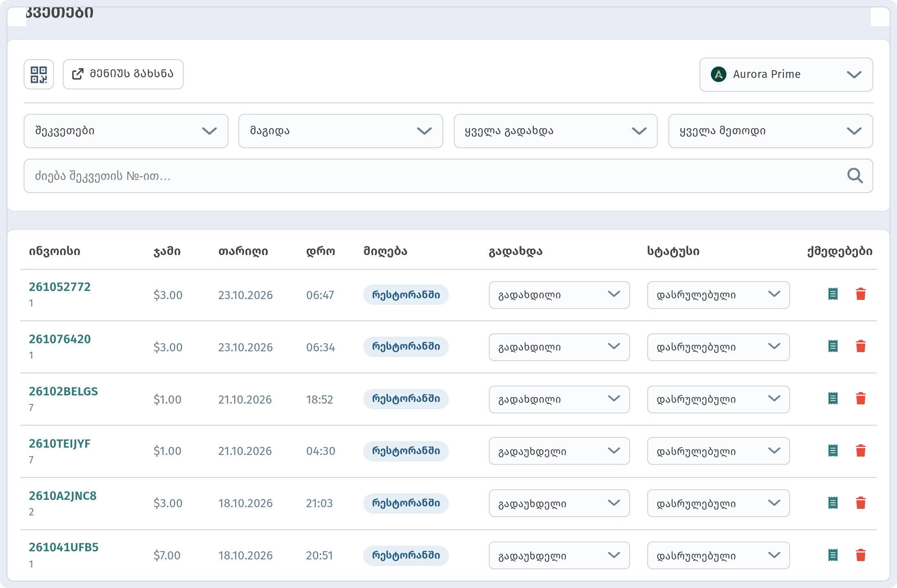Open the QR code button
The image size is (897, 588).
[x=39, y=74]
